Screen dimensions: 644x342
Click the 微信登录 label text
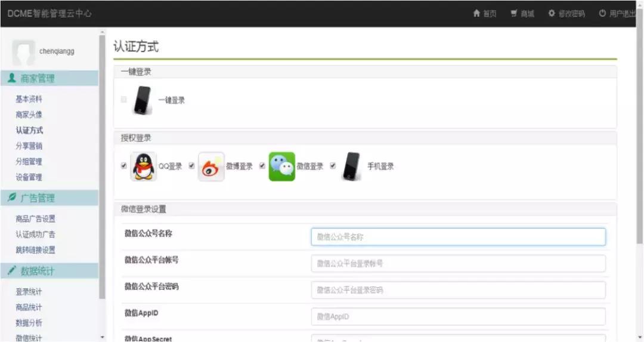[309, 166]
